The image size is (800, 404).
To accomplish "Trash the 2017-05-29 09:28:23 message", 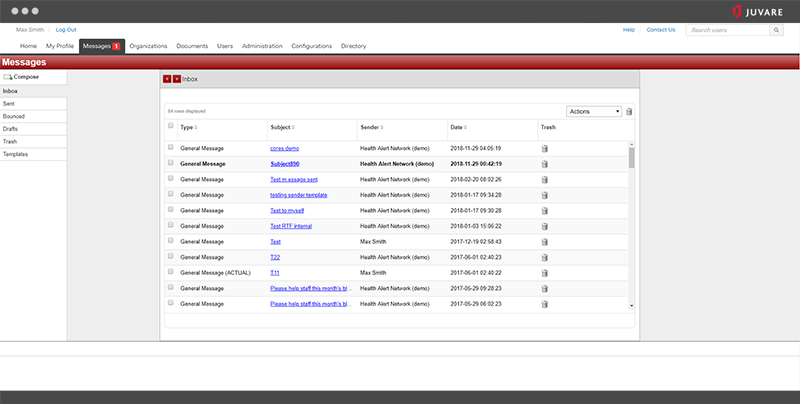I will pos(544,289).
